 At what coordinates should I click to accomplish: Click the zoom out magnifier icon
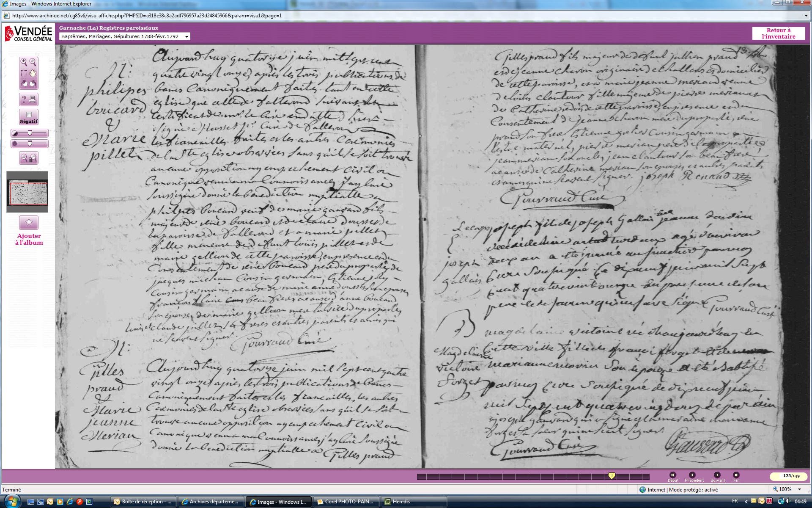pos(33,62)
